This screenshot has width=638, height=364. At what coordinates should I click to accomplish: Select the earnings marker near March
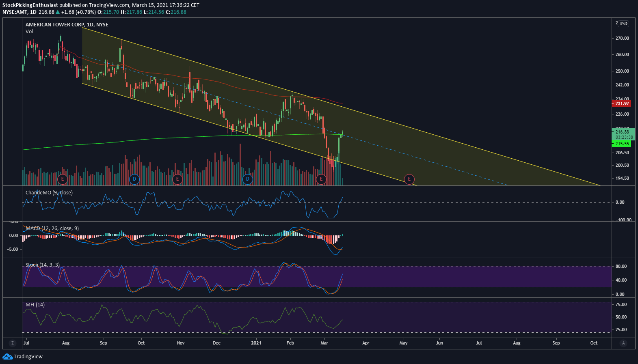coord(321,179)
